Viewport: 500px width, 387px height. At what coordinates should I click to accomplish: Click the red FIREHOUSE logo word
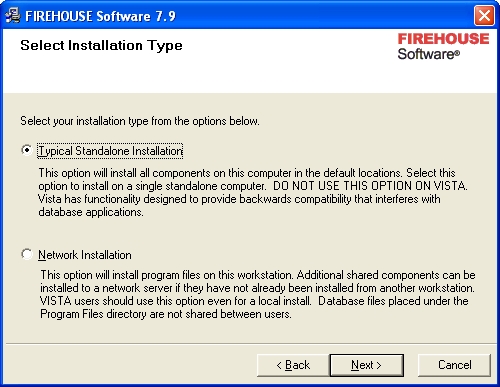tap(443, 39)
